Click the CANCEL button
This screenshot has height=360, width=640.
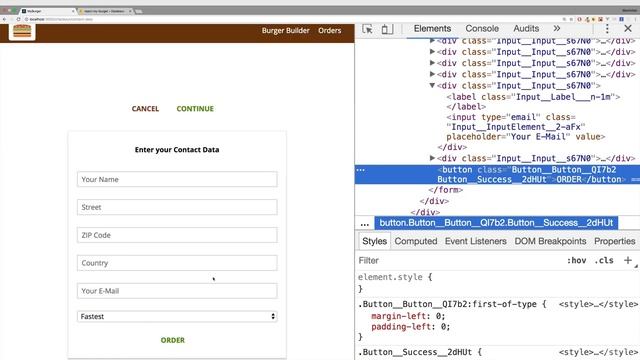[x=145, y=109]
